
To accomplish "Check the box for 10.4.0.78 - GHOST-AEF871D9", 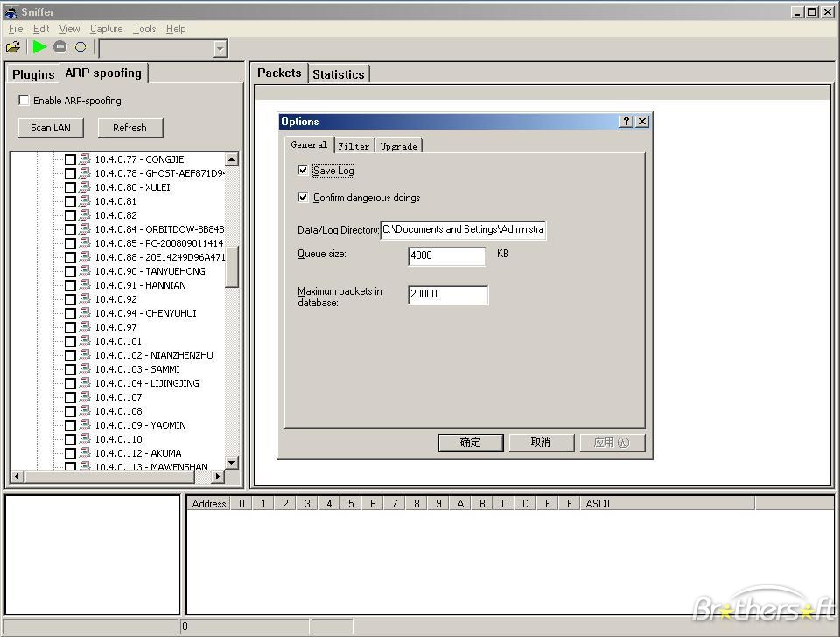I will [x=70, y=173].
